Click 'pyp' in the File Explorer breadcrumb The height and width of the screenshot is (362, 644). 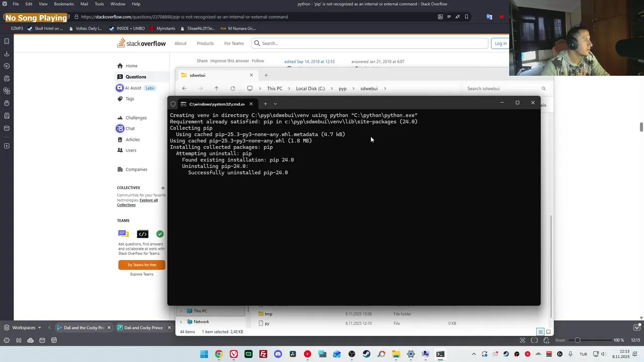pos(343,88)
